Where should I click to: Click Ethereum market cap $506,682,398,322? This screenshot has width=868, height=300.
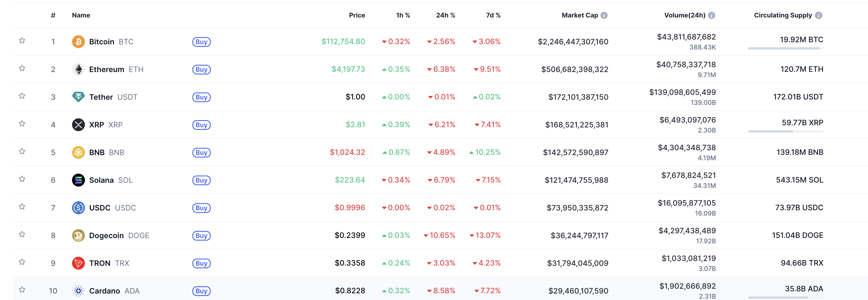click(575, 69)
